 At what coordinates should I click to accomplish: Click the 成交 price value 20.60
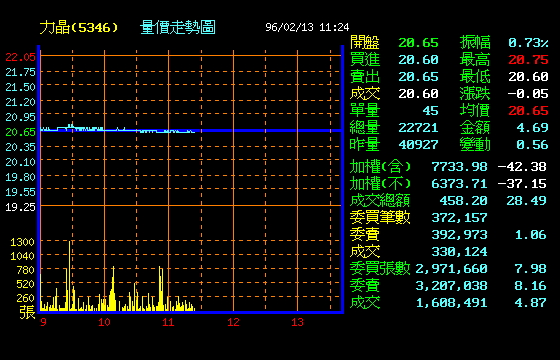pyautogui.click(x=418, y=94)
